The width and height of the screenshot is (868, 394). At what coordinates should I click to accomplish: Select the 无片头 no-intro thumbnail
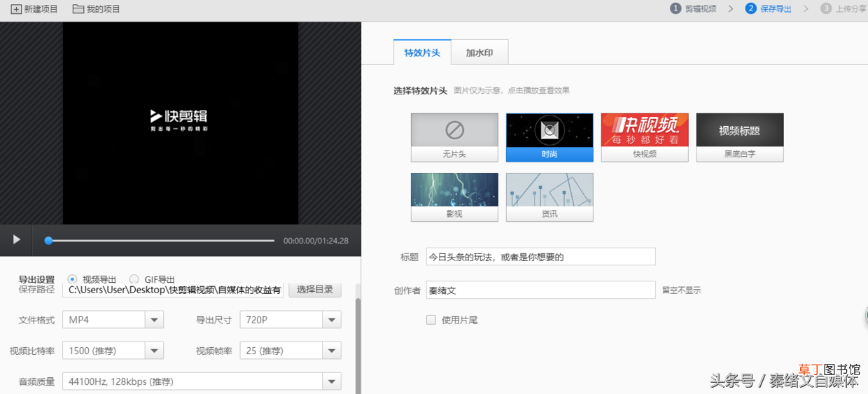454,138
